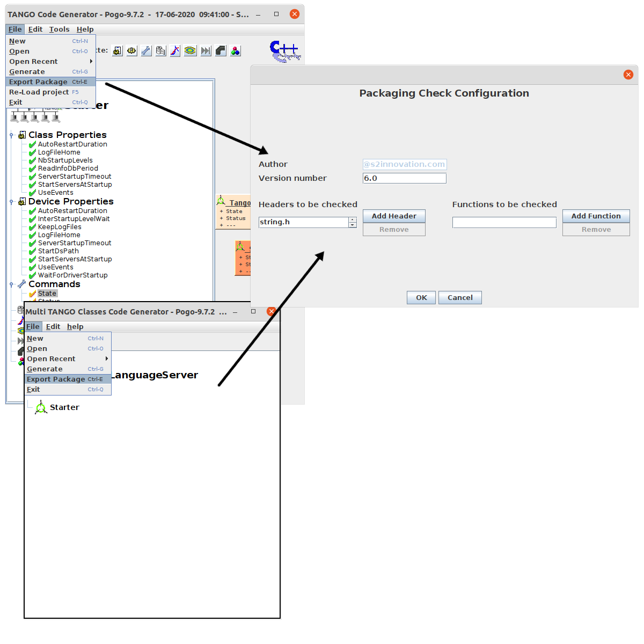644x644 pixels.
Task: Open the File menu in Multi Classes window
Action: [x=33, y=326]
